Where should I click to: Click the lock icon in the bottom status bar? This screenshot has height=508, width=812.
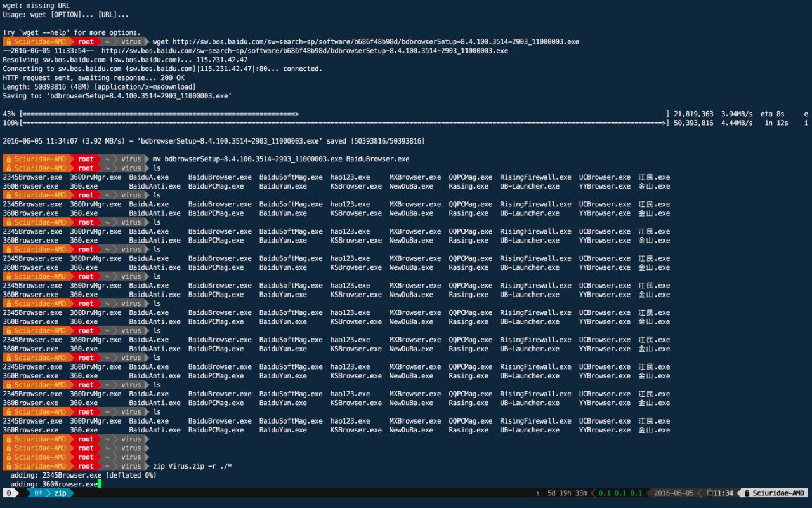pyautogui.click(x=747, y=493)
